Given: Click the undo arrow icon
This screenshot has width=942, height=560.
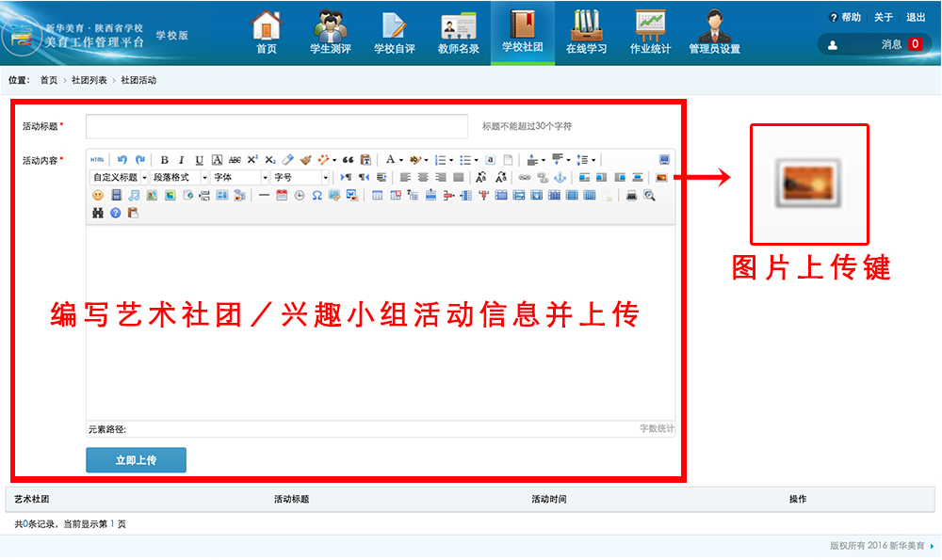Looking at the screenshot, I should click(x=122, y=160).
